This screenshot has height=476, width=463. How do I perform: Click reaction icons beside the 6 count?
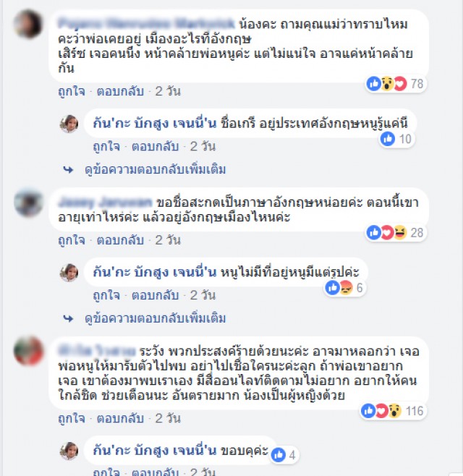(x=339, y=287)
